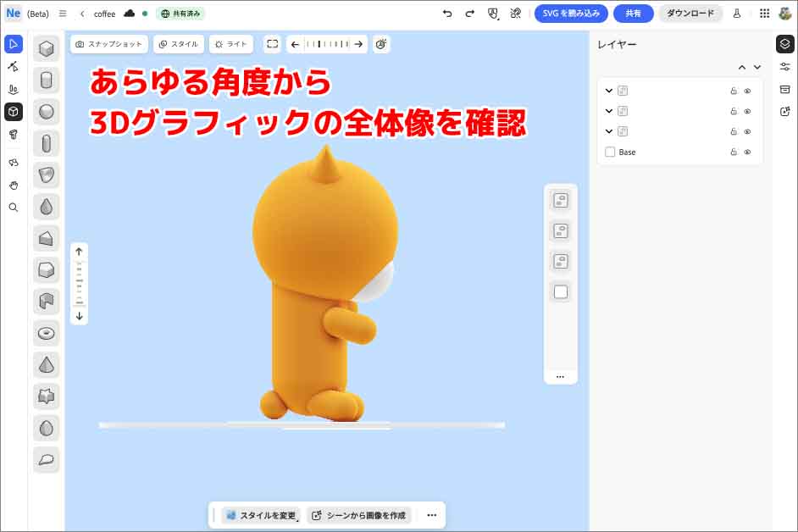Select the hand pan tool

[x=14, y=186]
